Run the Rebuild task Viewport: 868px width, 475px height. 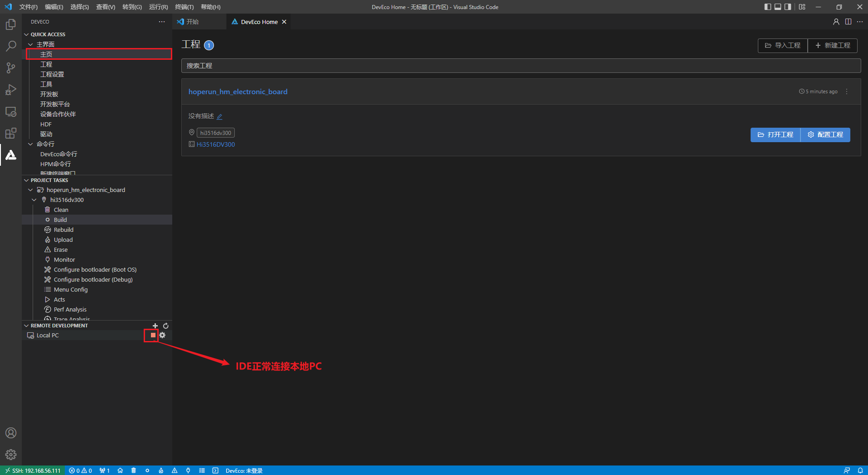(97, 230)
